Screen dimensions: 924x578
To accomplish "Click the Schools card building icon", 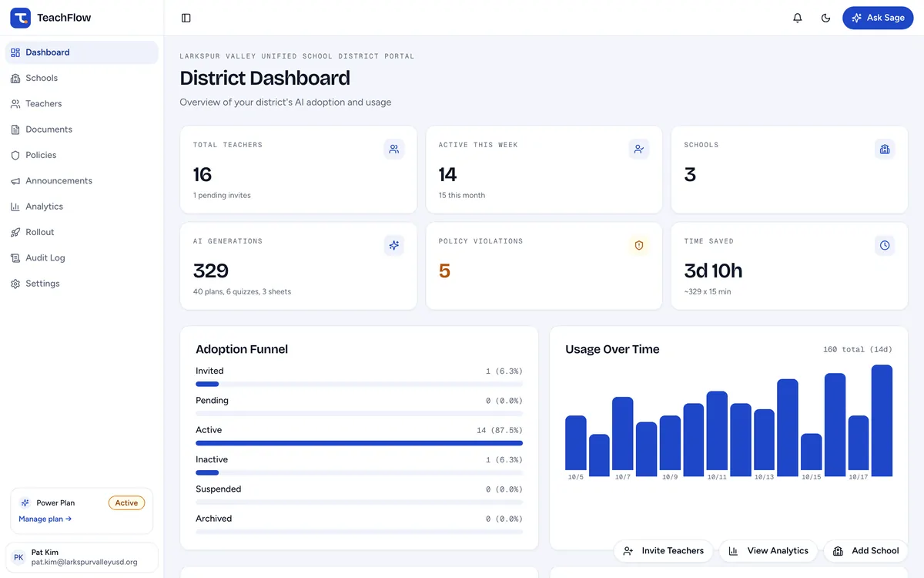I will coord(885,150).
